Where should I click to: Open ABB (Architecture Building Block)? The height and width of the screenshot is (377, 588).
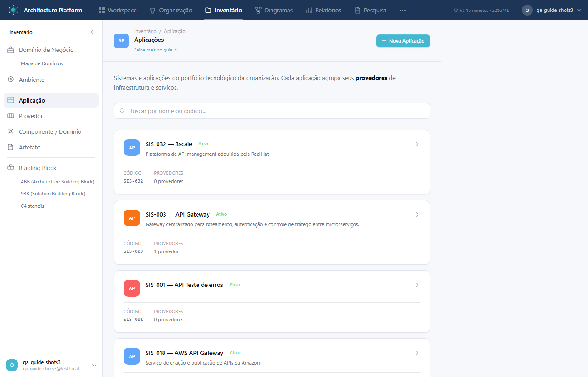coord(57,182)
